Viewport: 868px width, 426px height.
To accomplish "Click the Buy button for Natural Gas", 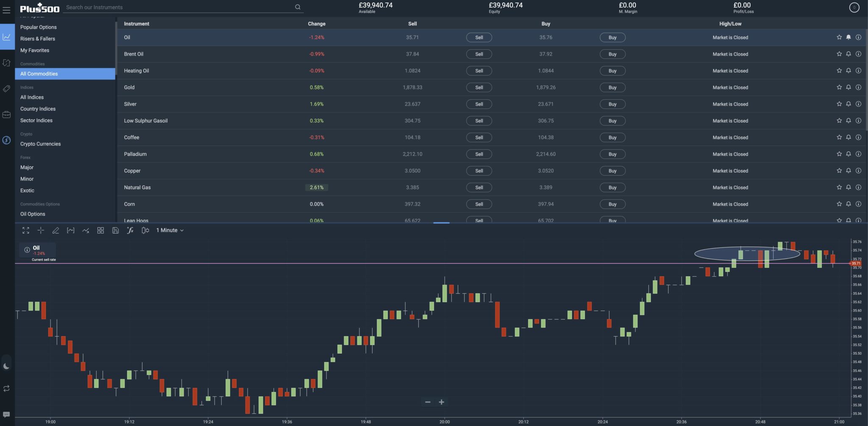I will (x=612, y=187).
